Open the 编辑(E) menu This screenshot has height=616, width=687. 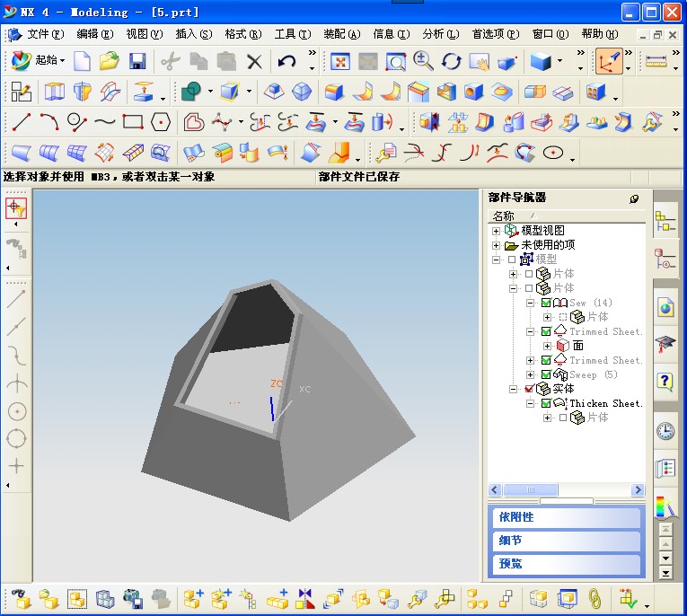tap(95, 34)
